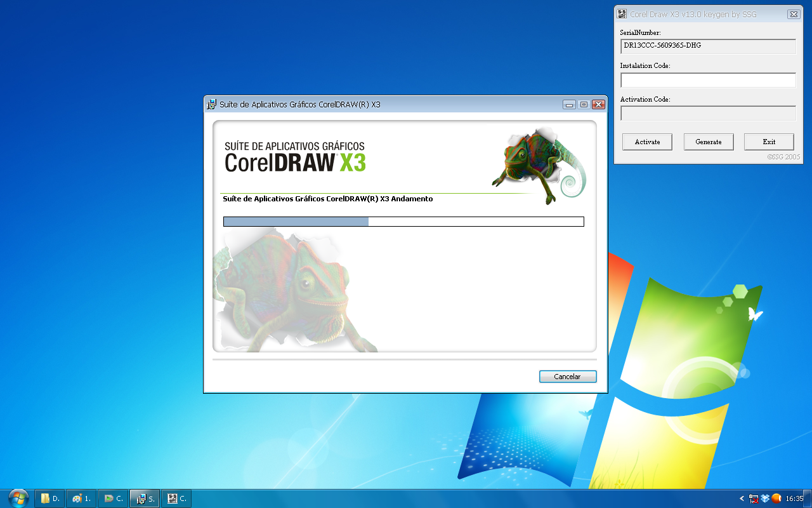Click the SerialNumber field in the keygen
This screenshot has width=812, height=508.
(708, 46)
